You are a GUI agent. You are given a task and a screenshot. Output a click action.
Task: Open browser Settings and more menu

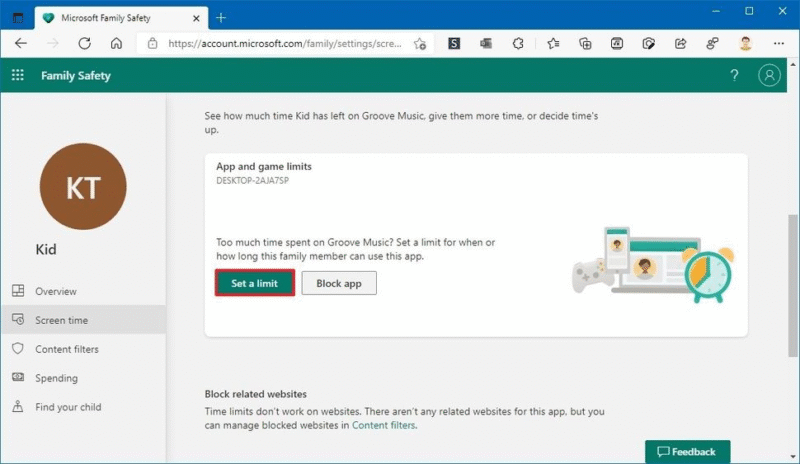click(x=779, y=44)
